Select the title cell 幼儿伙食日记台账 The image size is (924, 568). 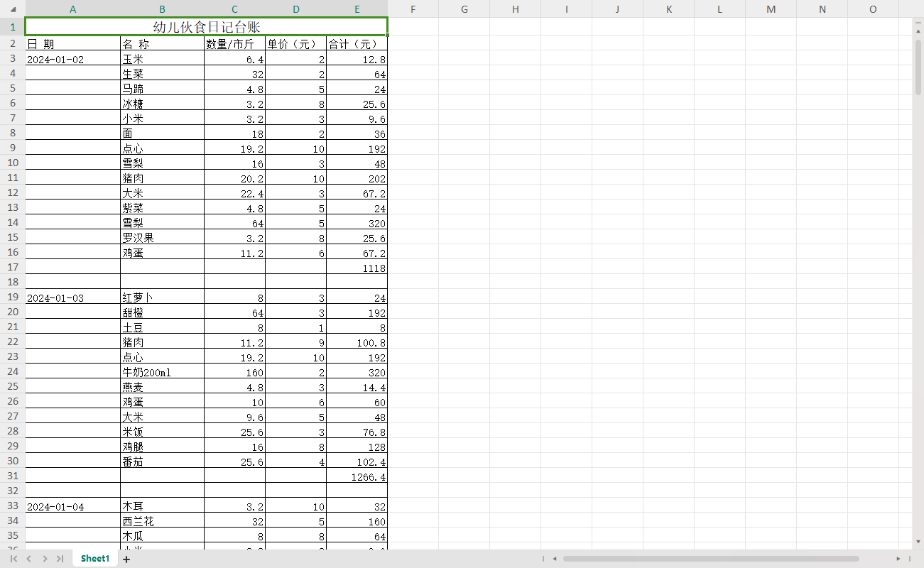click(x=207, y=27)
